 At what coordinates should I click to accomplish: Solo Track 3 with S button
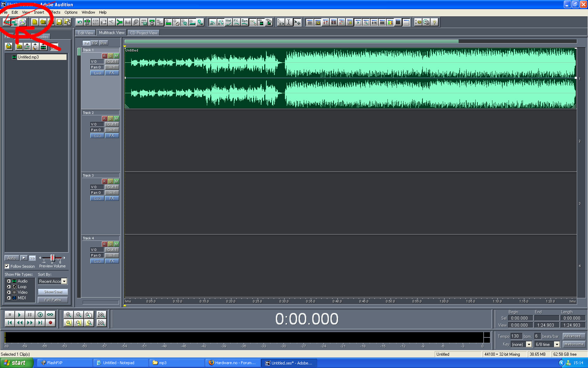click(x=110, y=182)
